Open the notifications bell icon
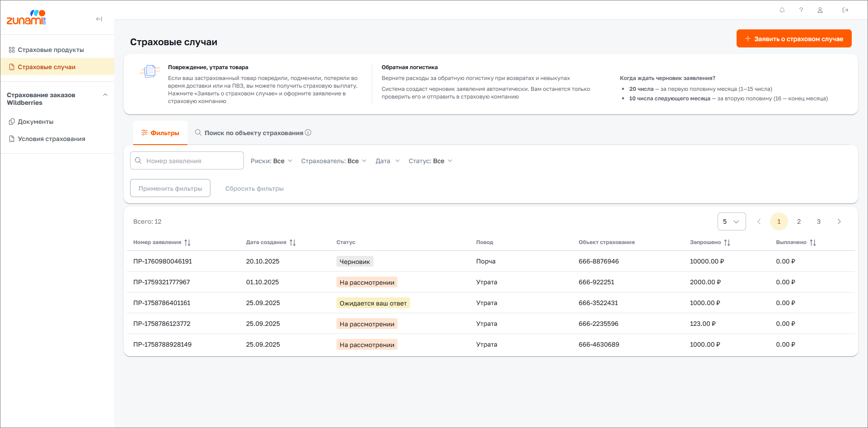This screenshot has width=868, height=428. [782, 10]
